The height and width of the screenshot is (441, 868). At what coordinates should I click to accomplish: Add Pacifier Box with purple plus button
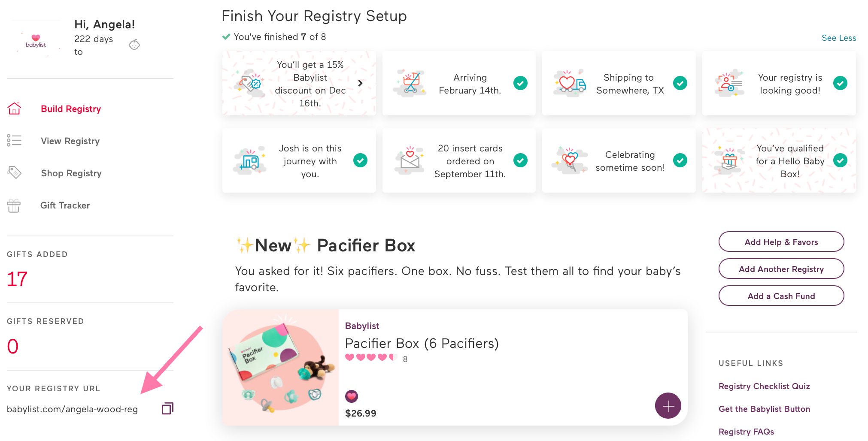[x=668, y=405]
